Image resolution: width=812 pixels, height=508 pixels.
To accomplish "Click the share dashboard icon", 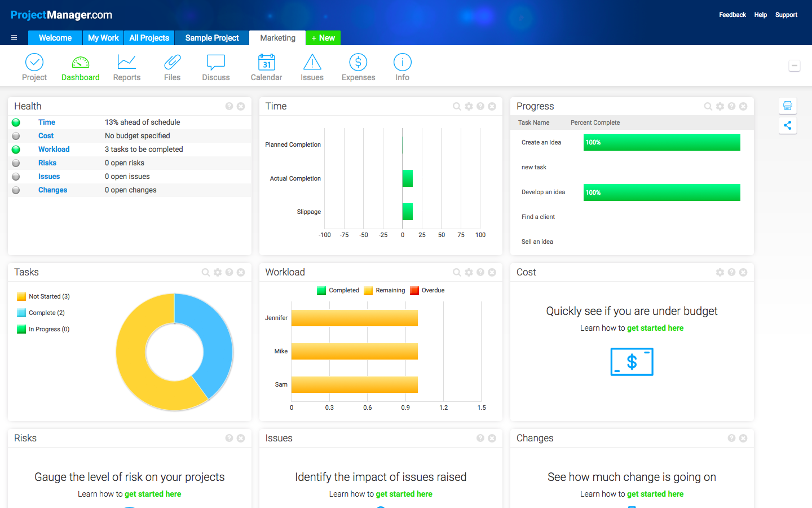I will (x=788, y=125).
